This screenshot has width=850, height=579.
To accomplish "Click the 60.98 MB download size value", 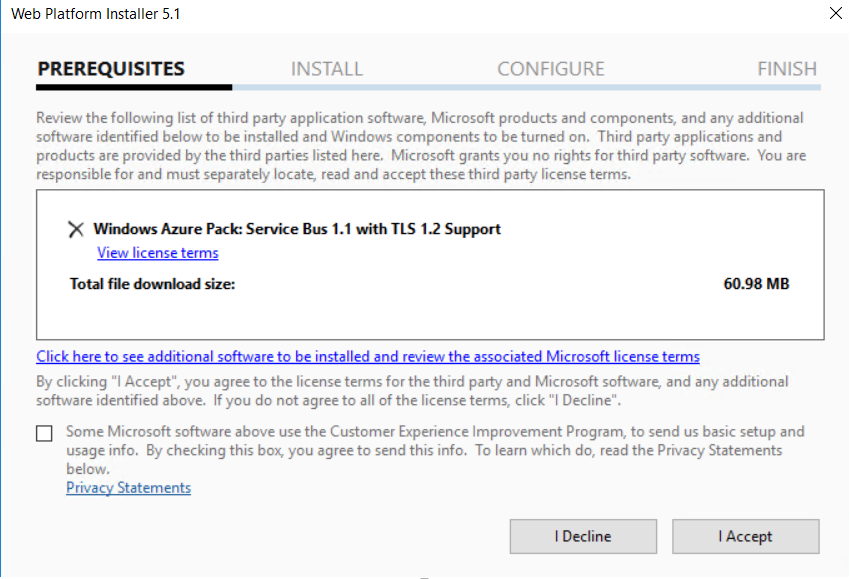I will [x=756, y=284].
